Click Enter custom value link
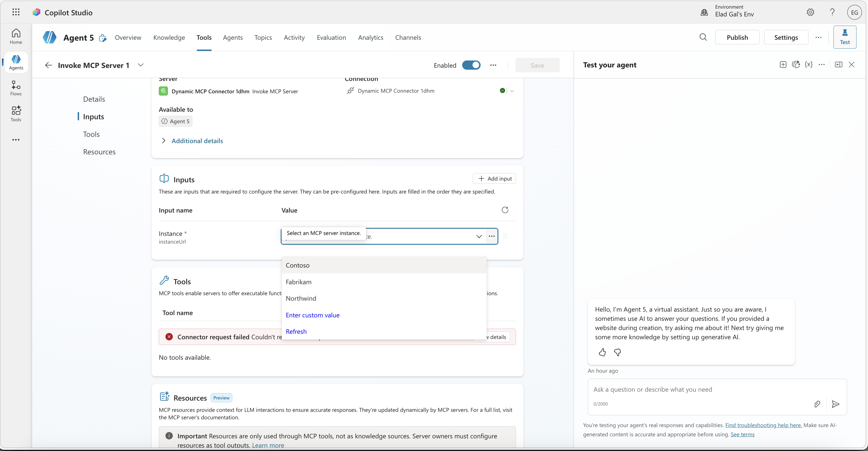 312,315
